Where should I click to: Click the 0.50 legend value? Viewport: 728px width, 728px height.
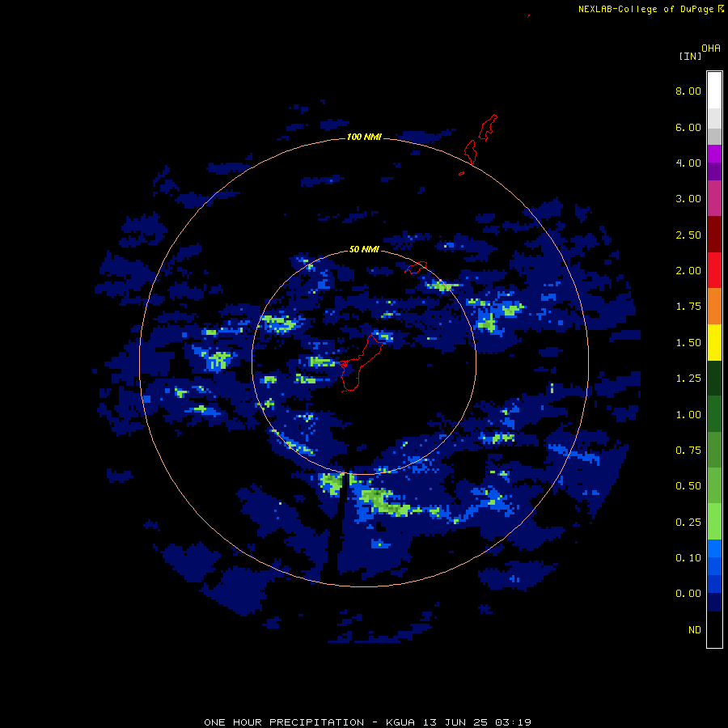(x=688, y=486)
